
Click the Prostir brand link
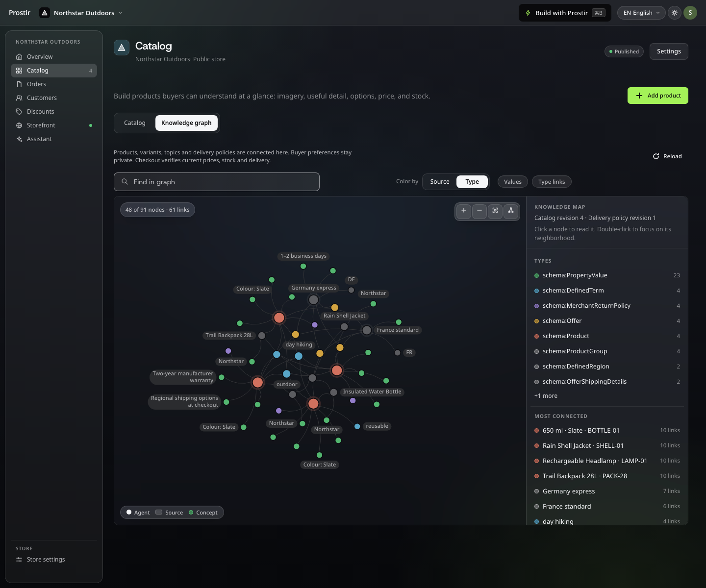point(20,13)
